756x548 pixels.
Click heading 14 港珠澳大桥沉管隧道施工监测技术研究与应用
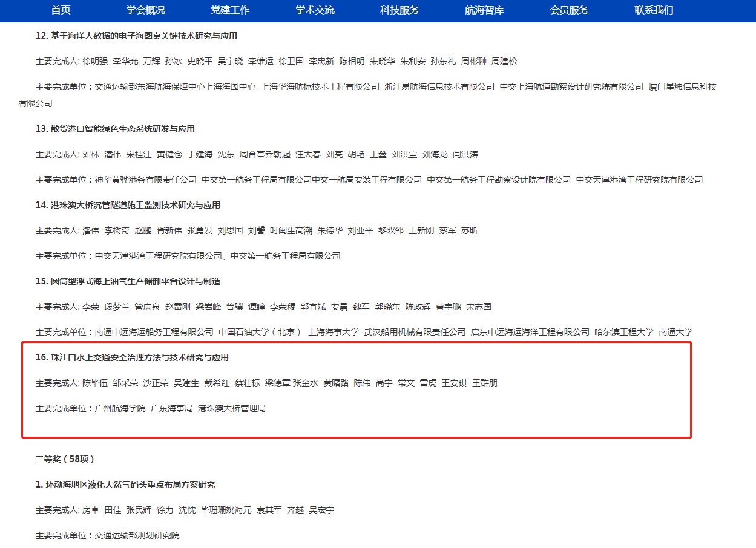click(x=128, y=205)
